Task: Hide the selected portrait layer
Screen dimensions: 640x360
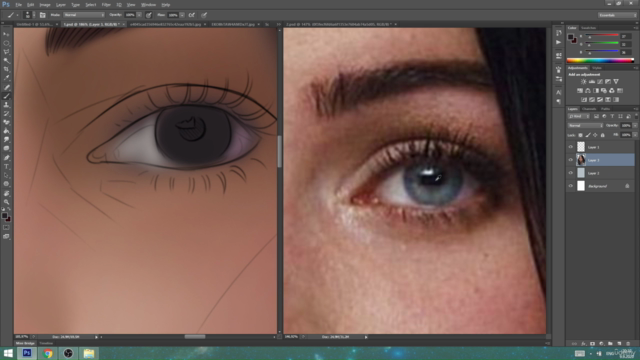Action: [x=571, y=160]
